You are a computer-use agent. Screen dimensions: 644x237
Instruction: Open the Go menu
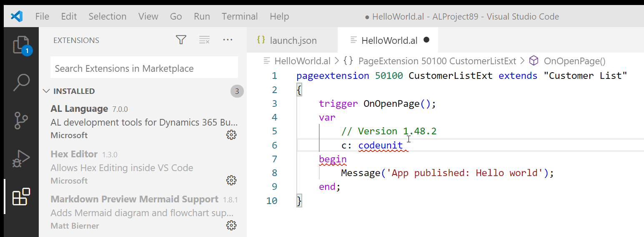click(176, 17)
